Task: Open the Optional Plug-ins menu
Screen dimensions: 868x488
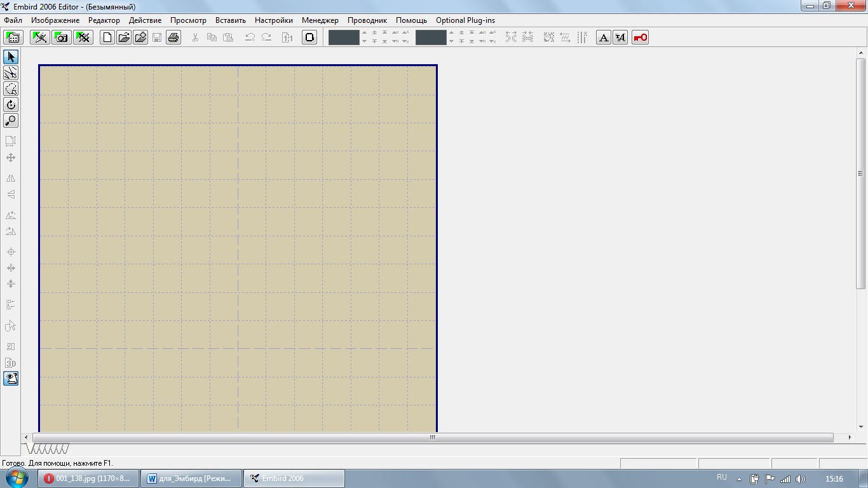Action: coord(465,20)
